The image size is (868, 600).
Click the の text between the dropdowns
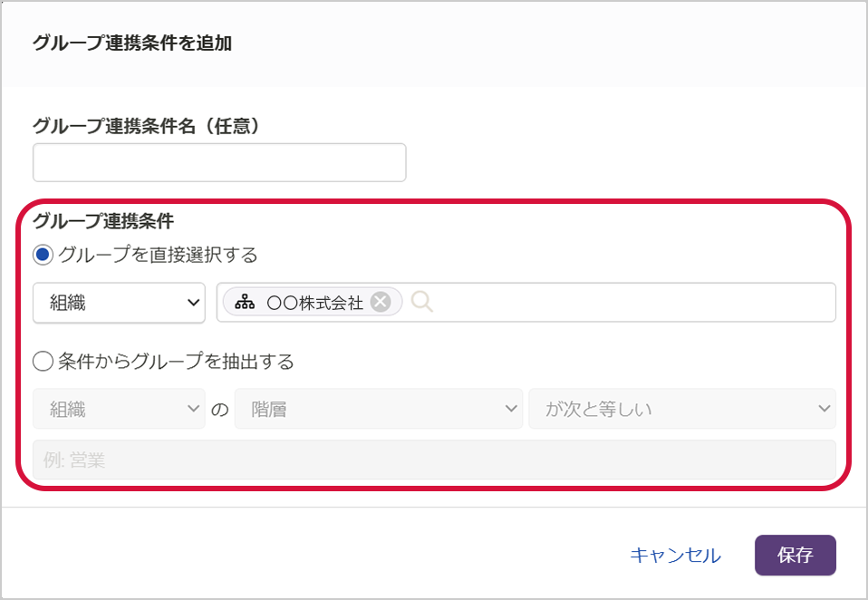click(x=219, y=410)
